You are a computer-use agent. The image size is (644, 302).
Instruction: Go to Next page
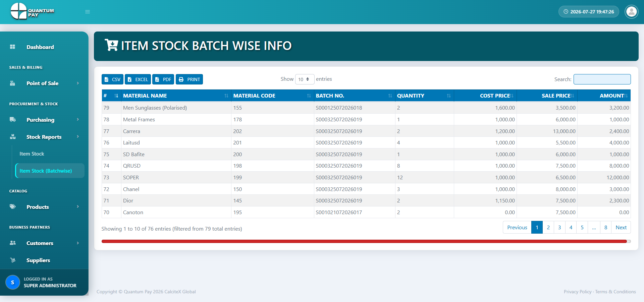[x=621, y=227]
